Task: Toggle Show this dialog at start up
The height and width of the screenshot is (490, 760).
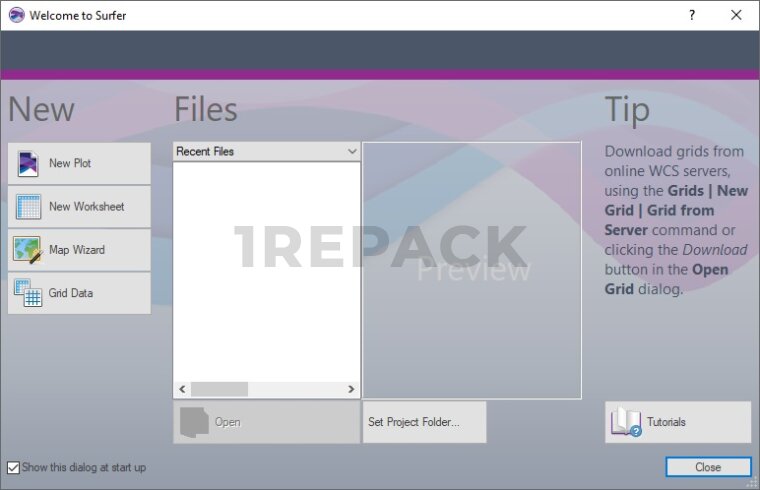Action: [x=13, y=467]
